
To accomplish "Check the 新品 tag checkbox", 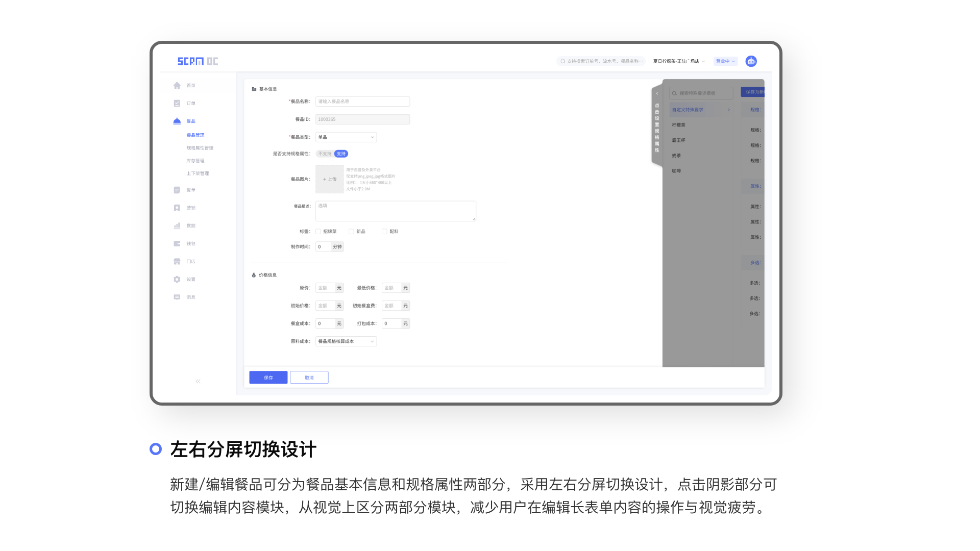I will tap(351, 232).
